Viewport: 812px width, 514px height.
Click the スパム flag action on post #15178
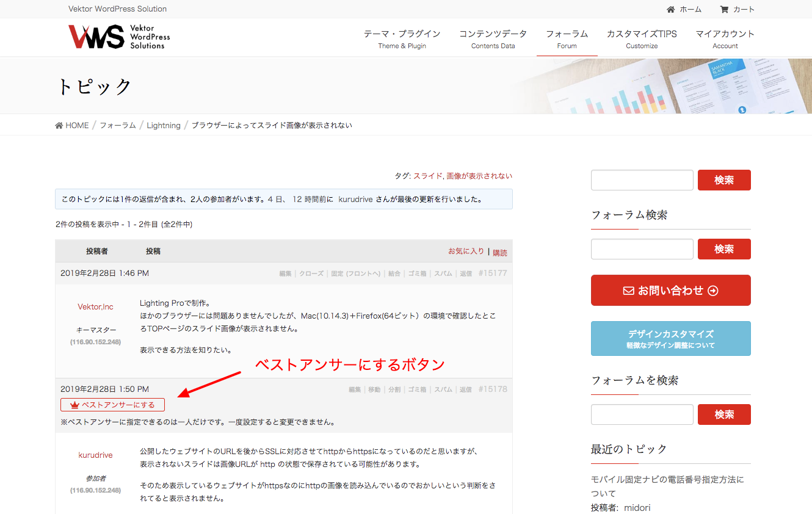tap(443, 389)
